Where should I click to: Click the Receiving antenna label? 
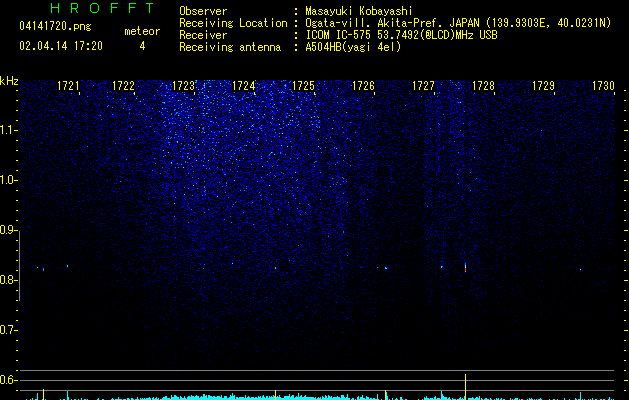coord(230,47)
